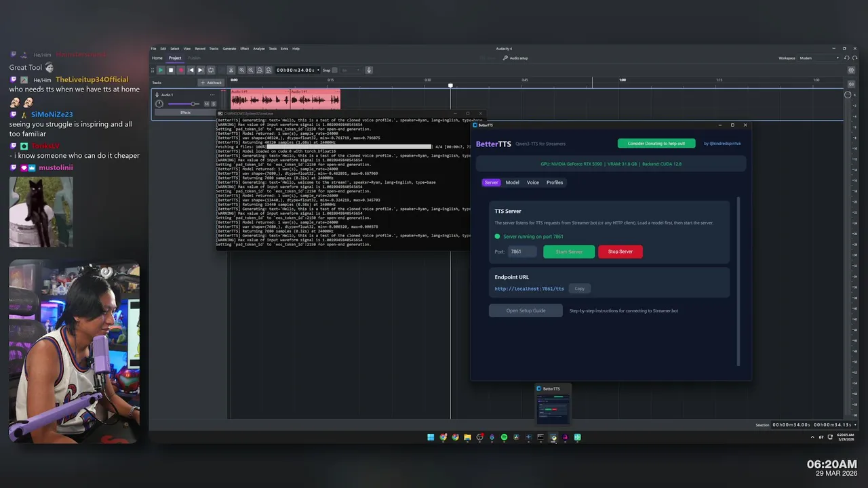
Task: Redo via Audacity top-right arrow
Action: pos(854,58)
